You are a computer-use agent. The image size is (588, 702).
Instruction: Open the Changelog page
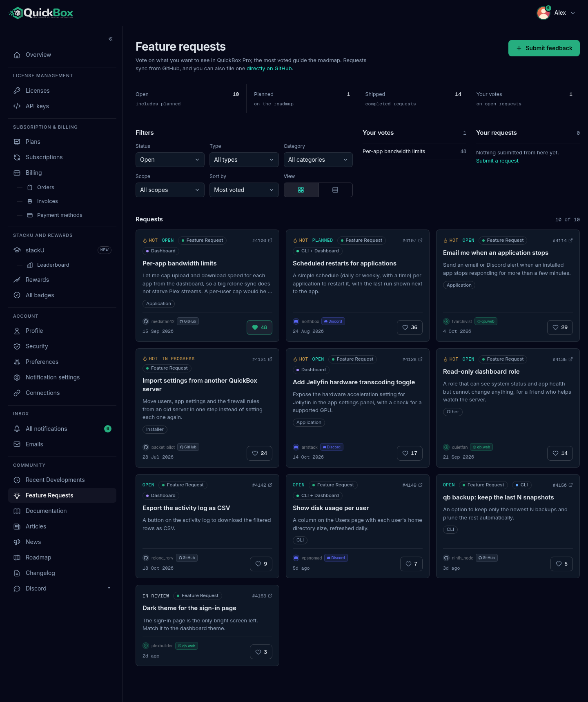click(62, 573)
